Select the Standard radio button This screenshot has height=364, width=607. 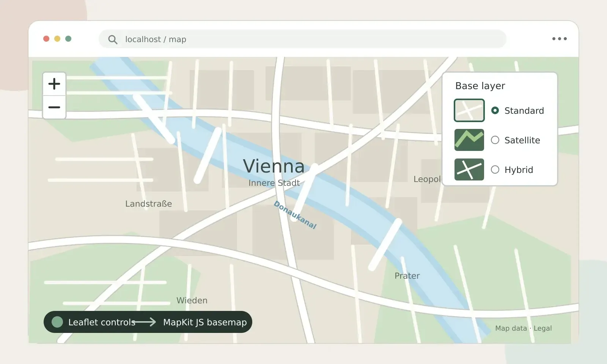pyautogui.click(x=495, y=110)
